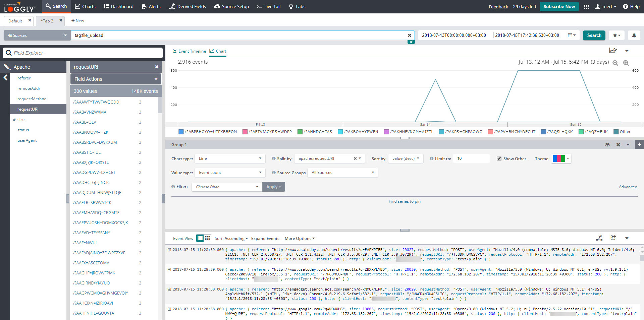
Task: Open Source Setup
Action: click(x=231, y=6)
